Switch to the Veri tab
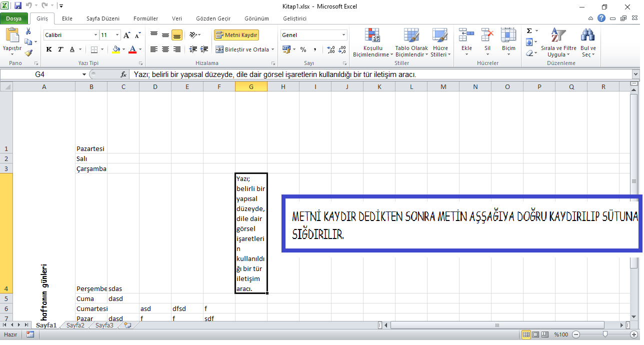The height and width of the screenshot is (345, 644). [177, 18]
